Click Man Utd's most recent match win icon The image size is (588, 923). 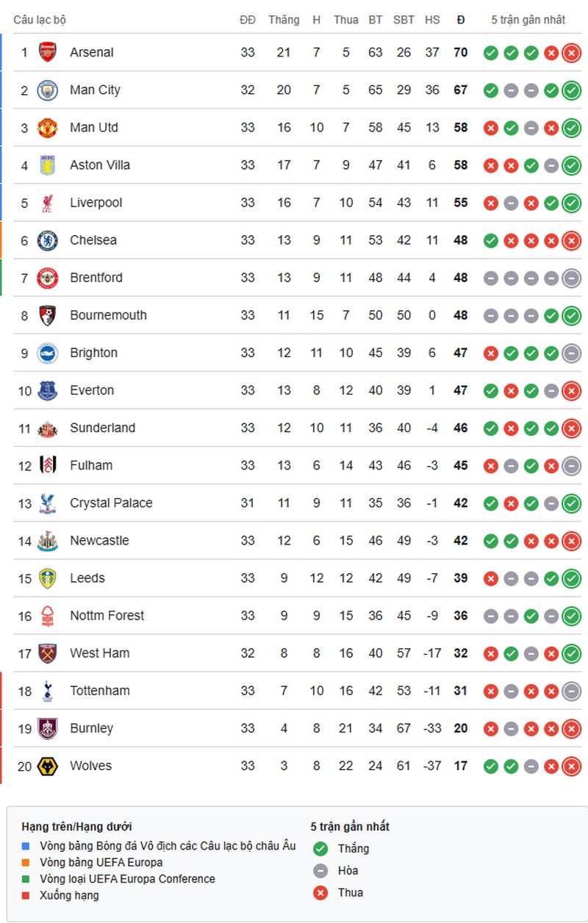click(571, 128)
